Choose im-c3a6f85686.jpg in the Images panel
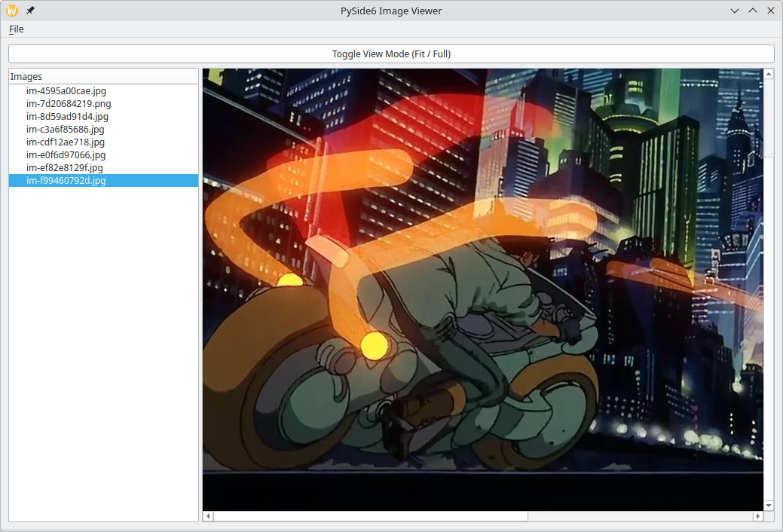This screenshot has width=783, height=532. [x=66, y=129]
